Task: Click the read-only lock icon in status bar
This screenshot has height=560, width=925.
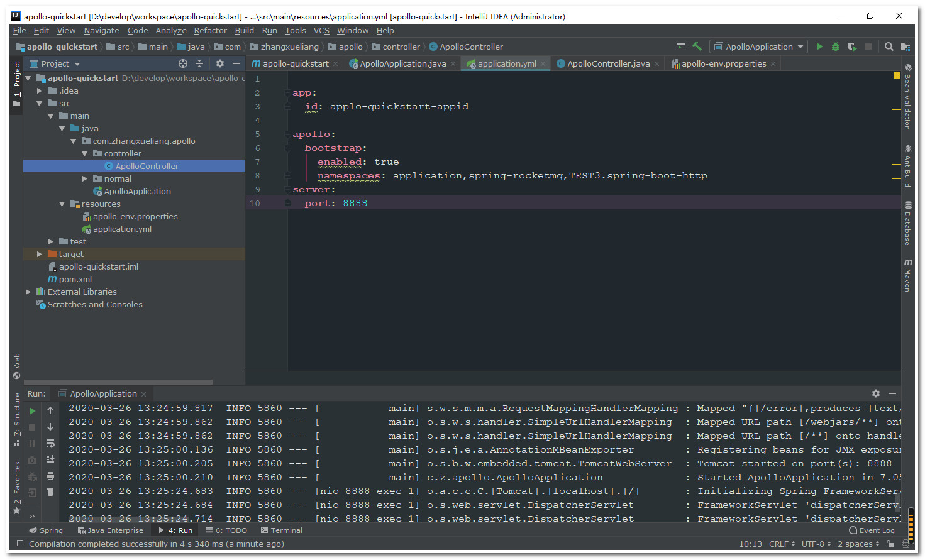Action: (x=890, y=544)
